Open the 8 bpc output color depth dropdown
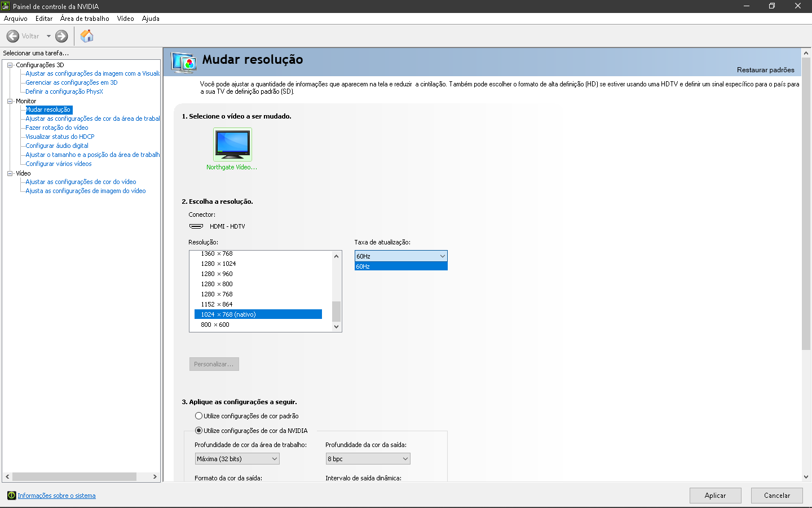812x508 pixels. pos(368,459)
